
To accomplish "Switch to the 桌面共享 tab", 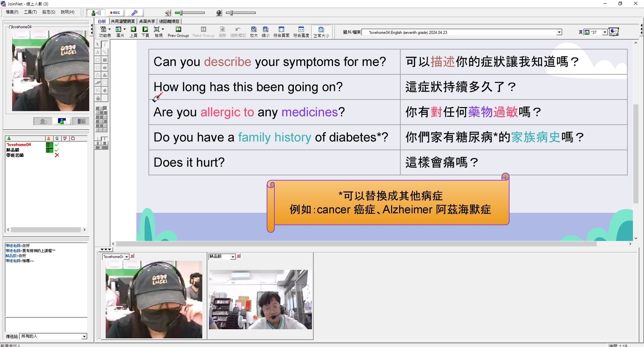I will [x=147, y=21].
